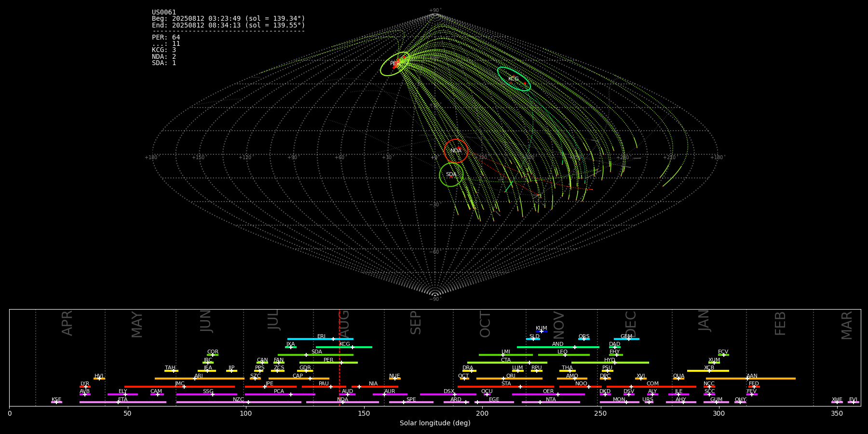Click the +90° label at the map top
This screenshot has width=868, height=434.
pyautogui.click(x=435, y=11)
